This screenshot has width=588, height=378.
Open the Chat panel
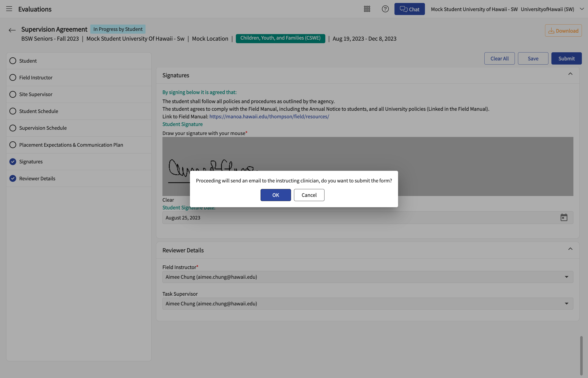click(x=409, y=9)
